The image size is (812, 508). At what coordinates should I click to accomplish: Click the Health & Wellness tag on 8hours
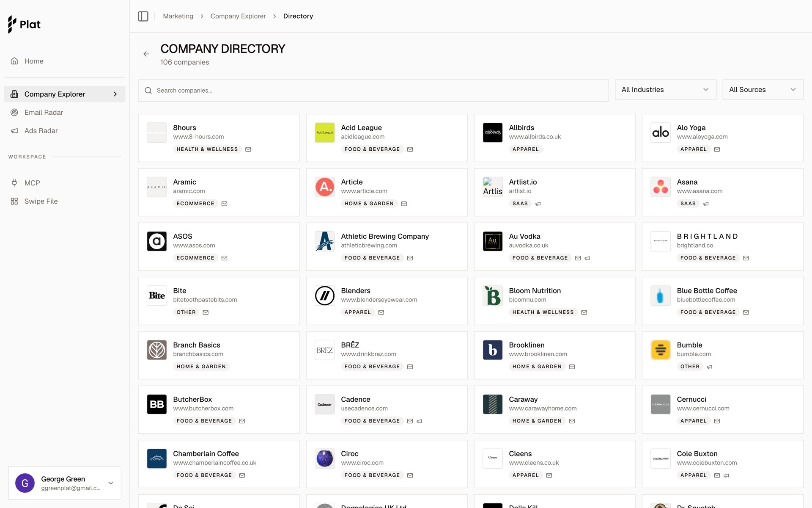(x=207, y=149)
